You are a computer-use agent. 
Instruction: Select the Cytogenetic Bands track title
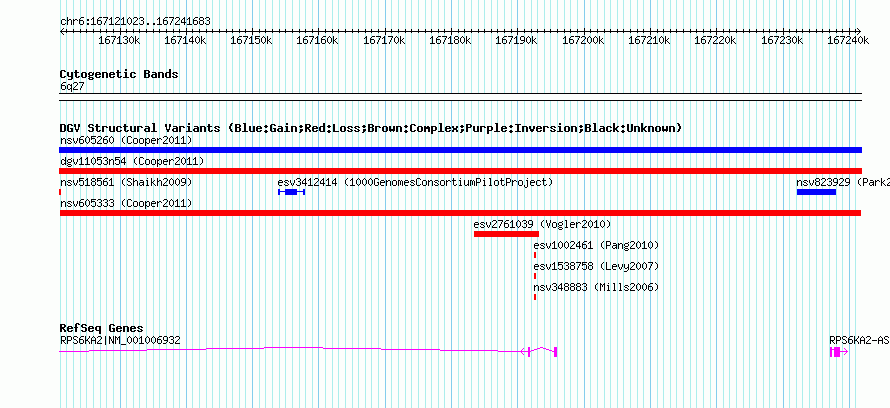[119, 74]
